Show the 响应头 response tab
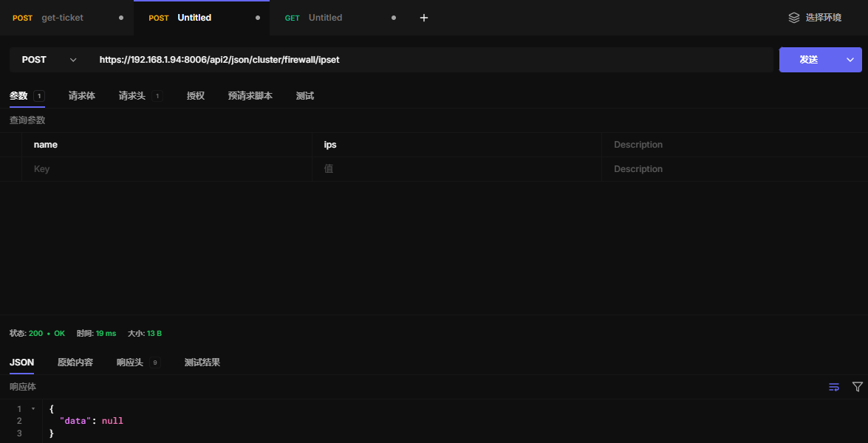Viewport: 868px width, 443px height. tap(130, 363)
